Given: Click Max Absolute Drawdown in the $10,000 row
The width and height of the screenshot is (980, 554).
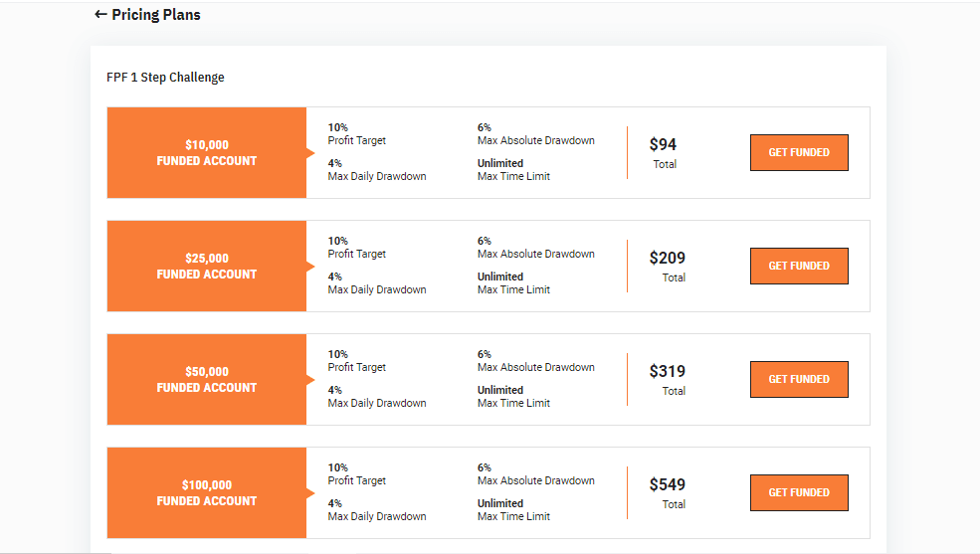Looking at the screenshot, I should [535, 140].
